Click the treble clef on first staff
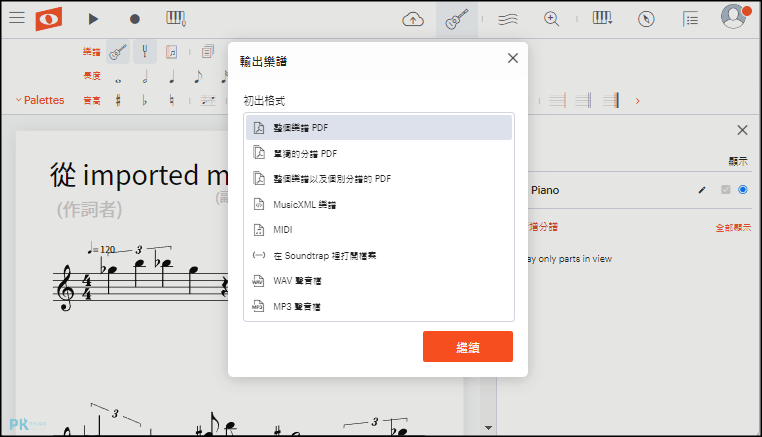Image resolution: width=762 pixels, height=437 pixels. point(65,288)
